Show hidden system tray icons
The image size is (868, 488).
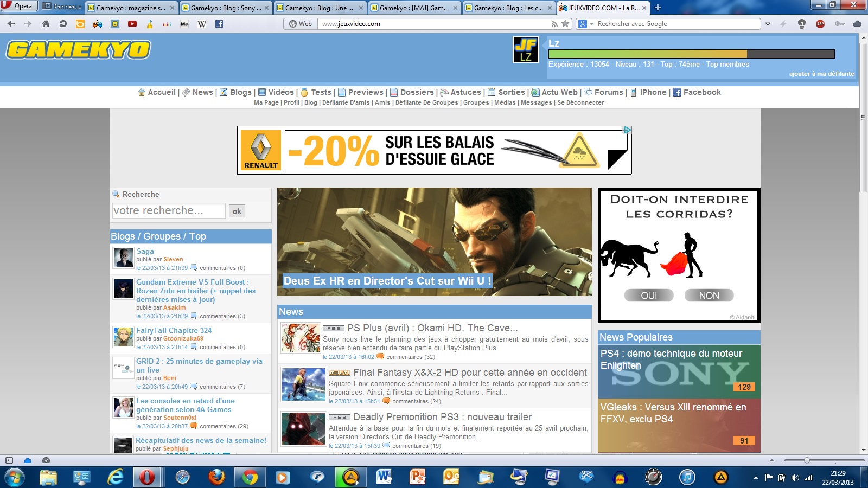pos(756,478)
